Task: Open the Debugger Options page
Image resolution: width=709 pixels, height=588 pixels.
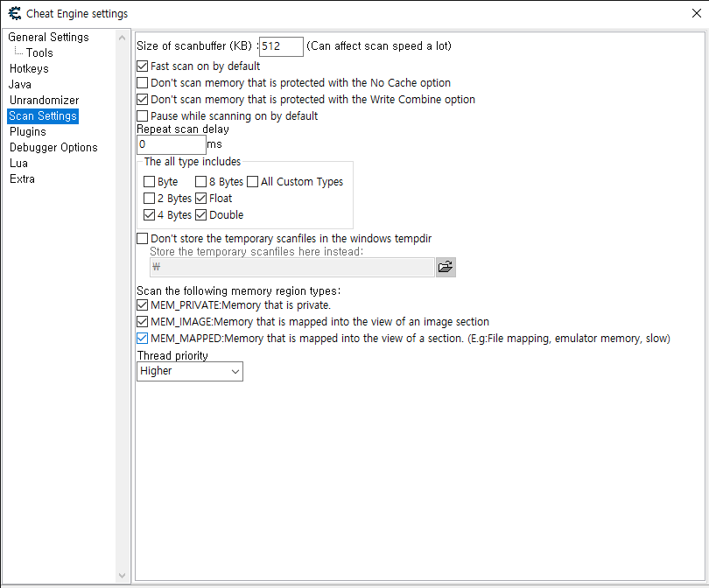Action: [x=53, y=148]
